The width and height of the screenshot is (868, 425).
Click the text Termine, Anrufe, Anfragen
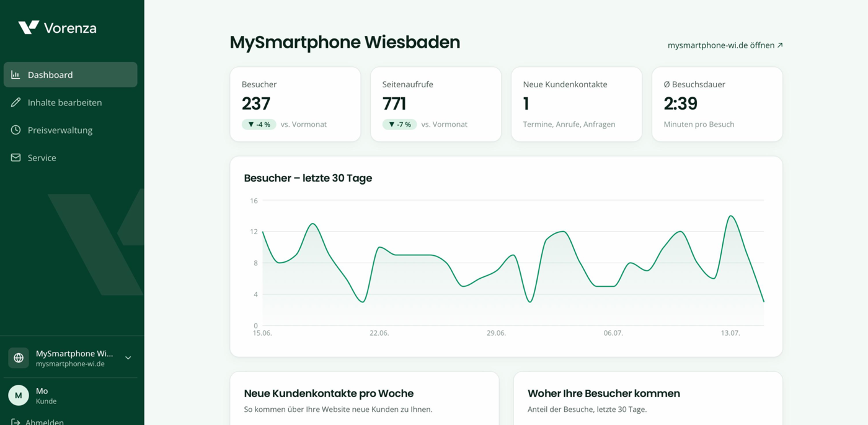point(569,125)
